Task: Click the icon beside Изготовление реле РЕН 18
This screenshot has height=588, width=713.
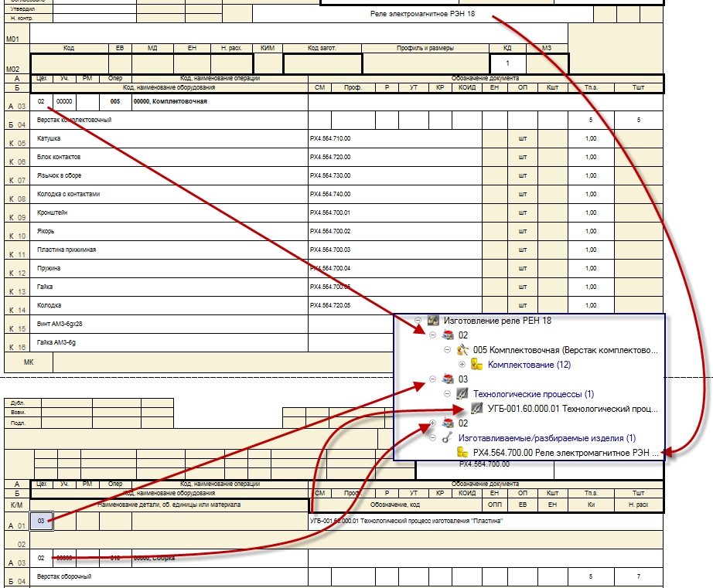Action: 434,320
